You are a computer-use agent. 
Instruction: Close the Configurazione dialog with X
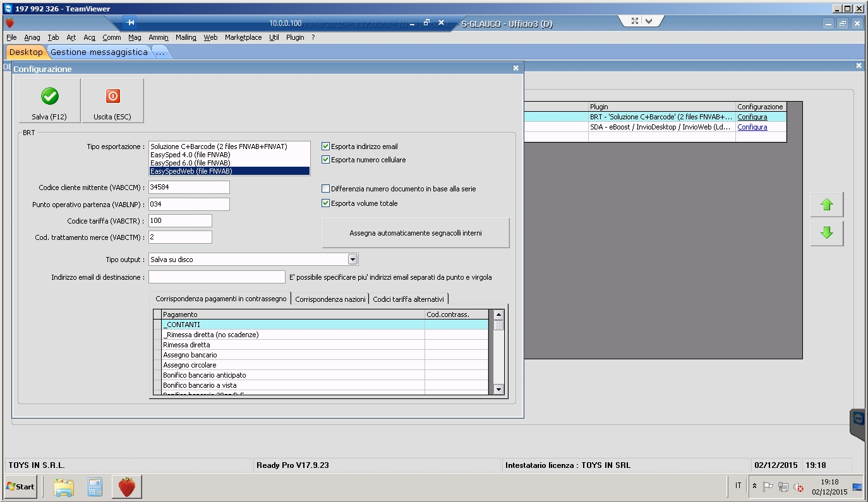click(515, 68)
